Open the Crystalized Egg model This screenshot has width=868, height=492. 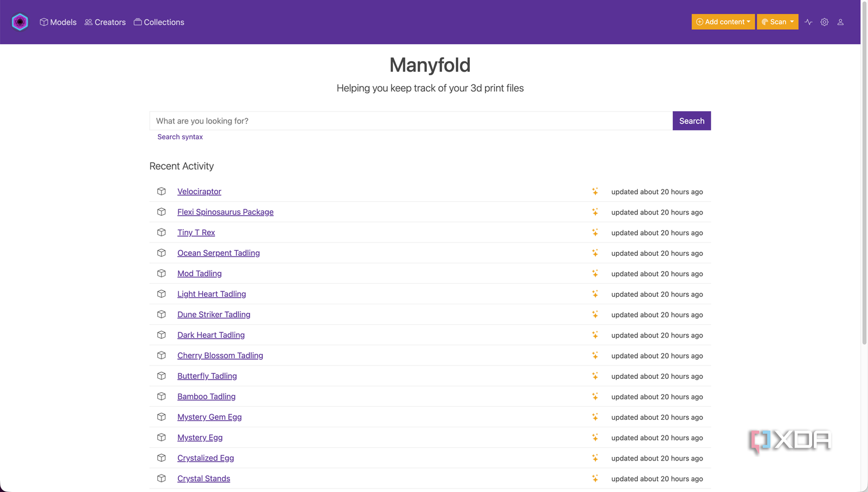point(206,458)
